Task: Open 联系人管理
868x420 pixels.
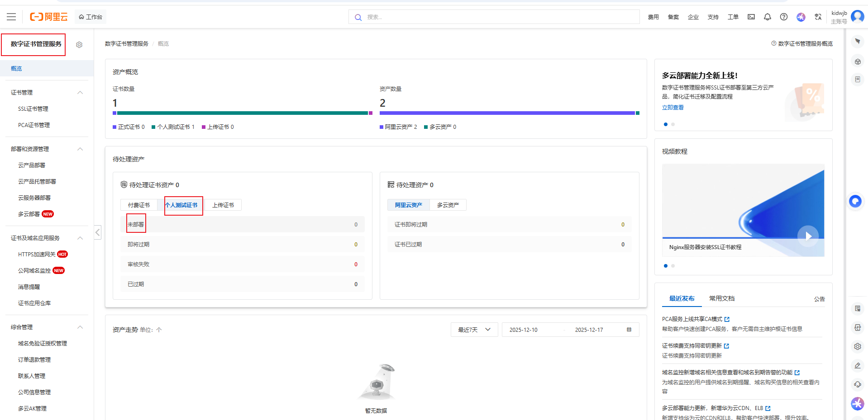Action: click(x=32, y=376)
